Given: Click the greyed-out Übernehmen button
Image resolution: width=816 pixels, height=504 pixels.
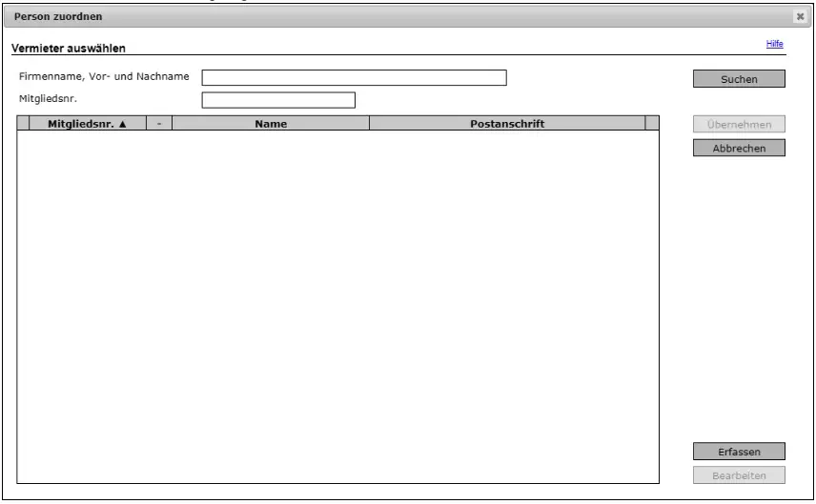Looking at the screenshot, I should [x=739, y=124].
